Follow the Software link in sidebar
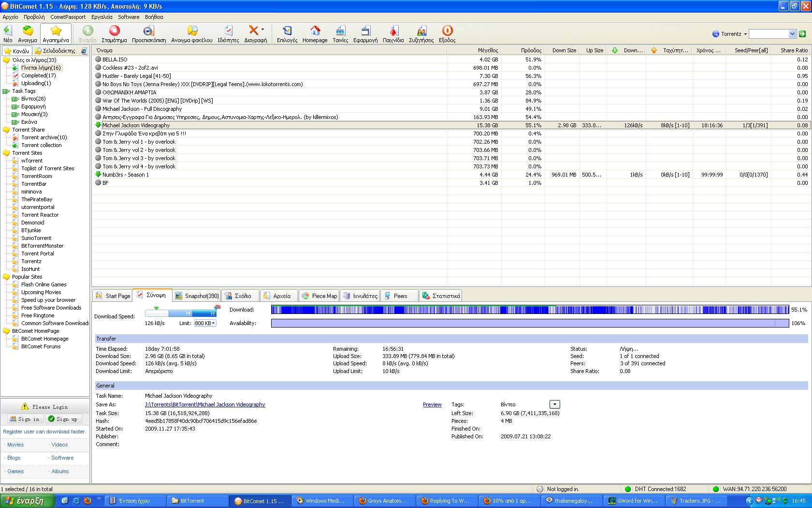The width and height of the screenshot is (812, 508). click(62, 458)
